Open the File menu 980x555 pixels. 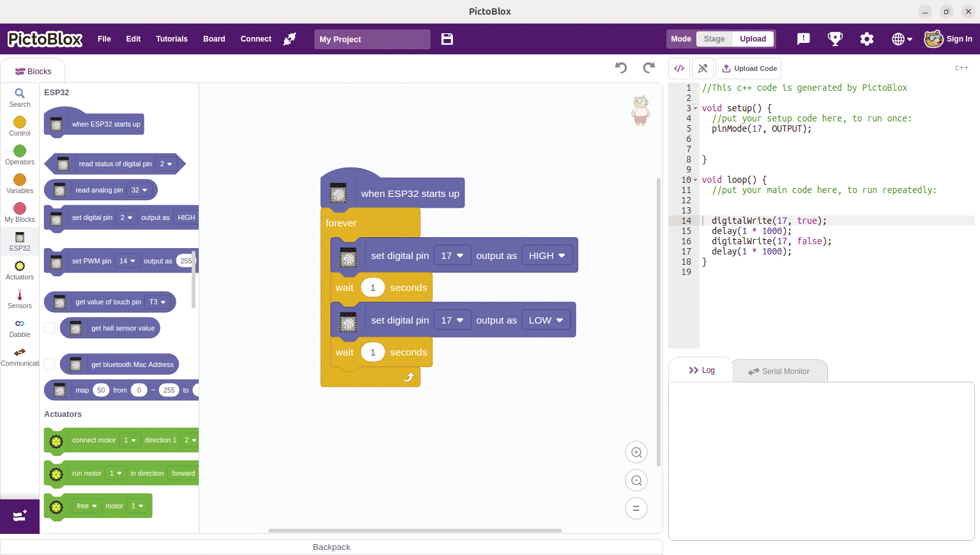click(x=104, y=39)
